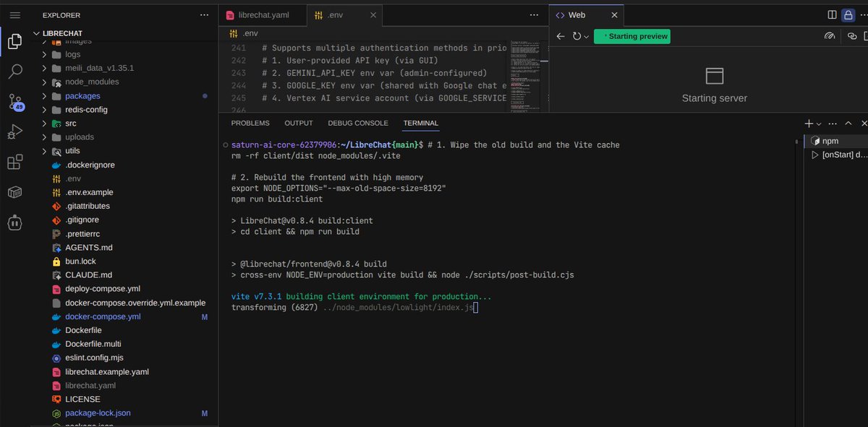Close the Web preview tab
Image resolution: width=868 pixels, height=427 pixels.
615,15
